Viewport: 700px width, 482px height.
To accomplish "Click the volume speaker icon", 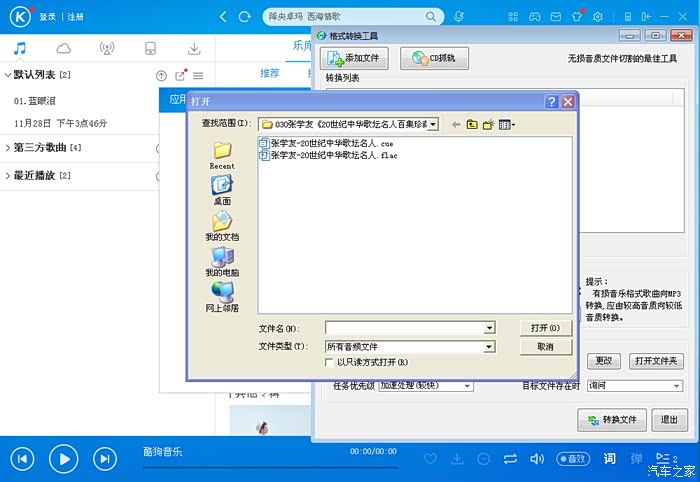I will pyautogui.click(x=537, y=459).
